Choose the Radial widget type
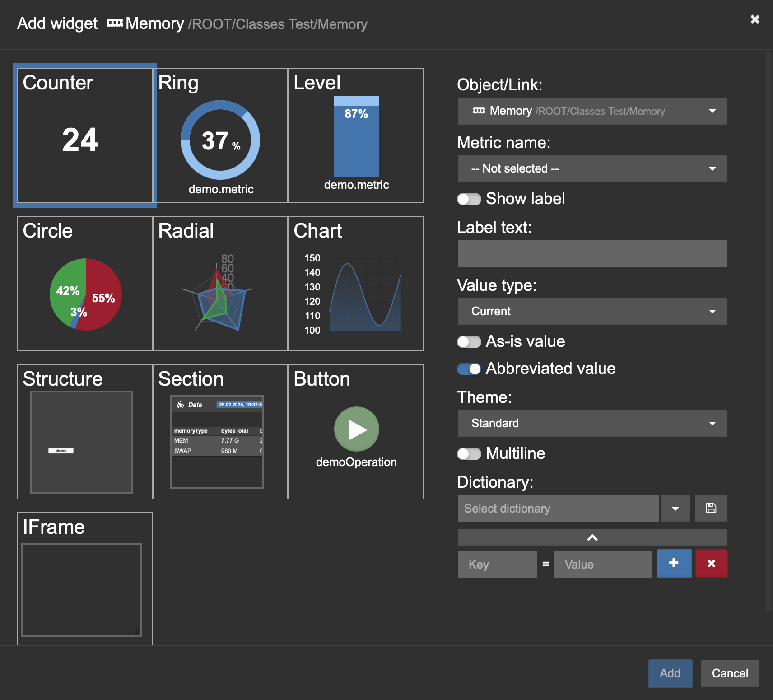This screenshot has width=773, height=700. click(x=220, y=284)
